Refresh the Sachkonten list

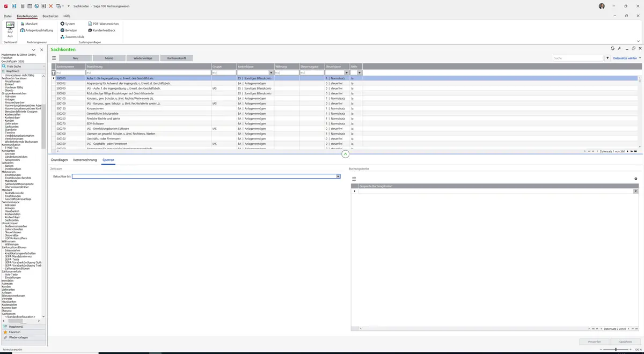612,48
